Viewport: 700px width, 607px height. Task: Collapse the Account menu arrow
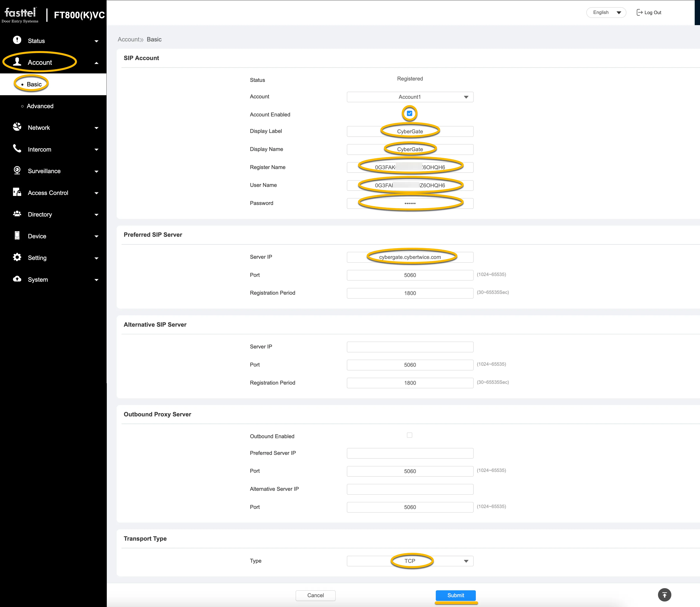click(x=97, y=63)
